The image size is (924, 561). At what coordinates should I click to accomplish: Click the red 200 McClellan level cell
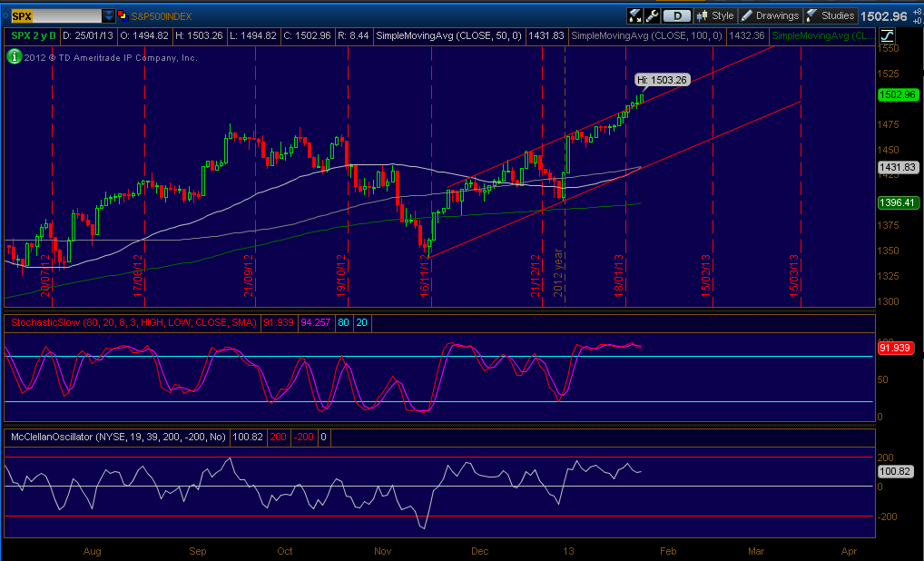278,438
